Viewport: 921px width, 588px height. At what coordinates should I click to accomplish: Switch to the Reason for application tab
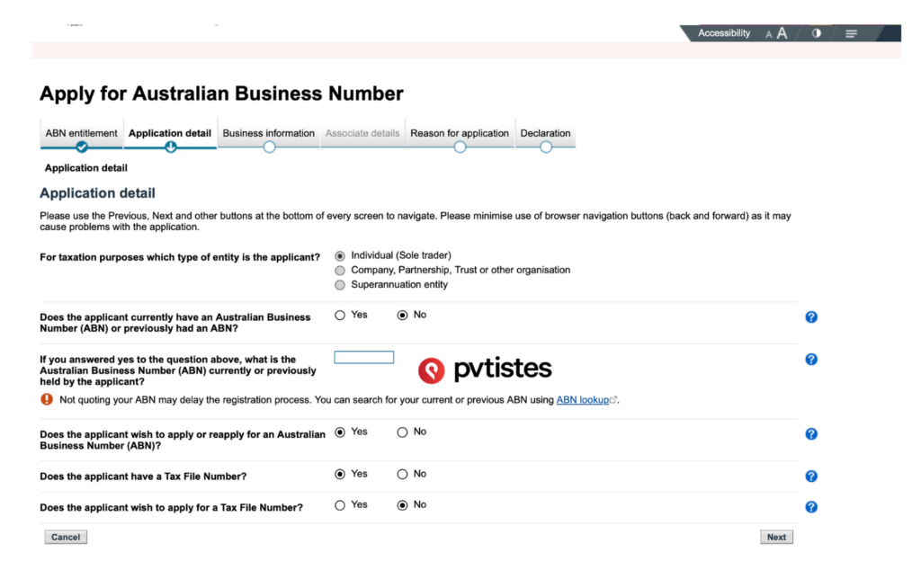pyautogui.click(x=460, y=133)
